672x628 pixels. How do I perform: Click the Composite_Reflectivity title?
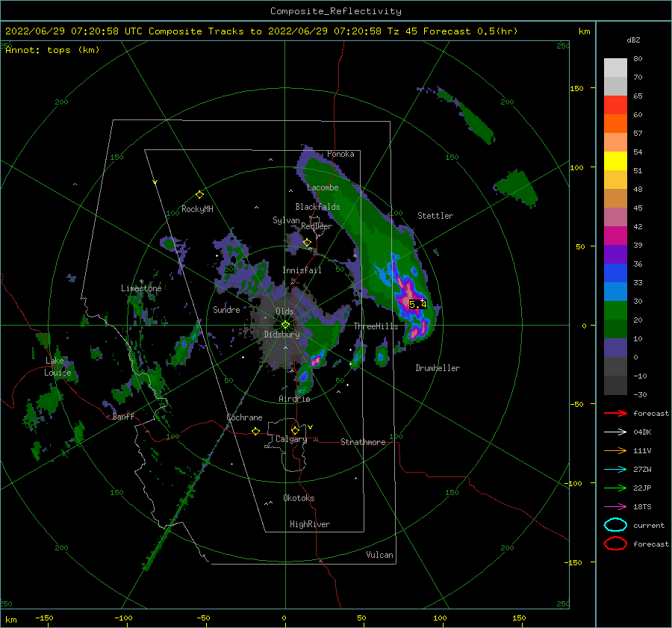coord(336,11)
